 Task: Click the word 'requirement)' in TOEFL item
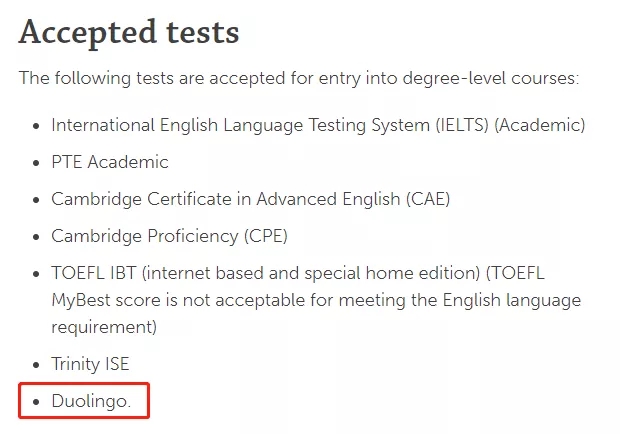[104, 327]
